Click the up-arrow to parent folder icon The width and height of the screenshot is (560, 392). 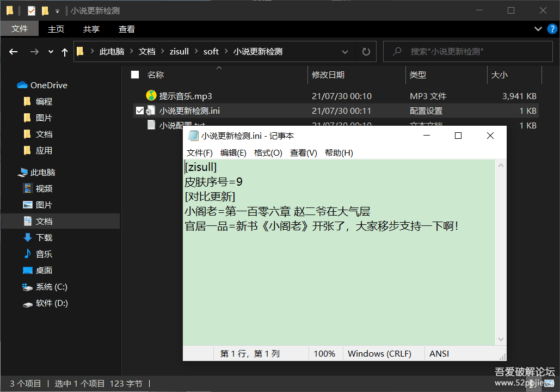[64, 51]
